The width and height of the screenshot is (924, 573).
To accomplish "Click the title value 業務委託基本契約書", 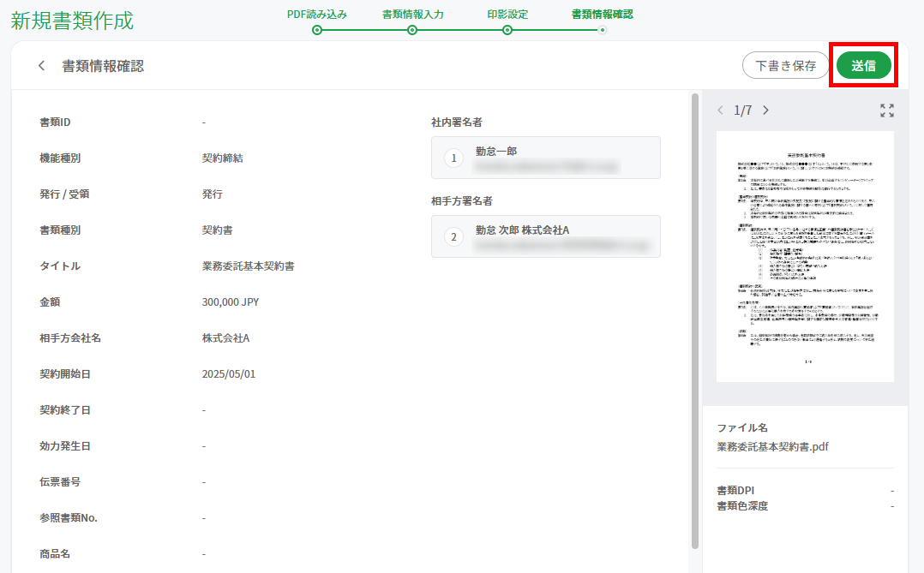I will pyautogui.click(x=248, y=266).
